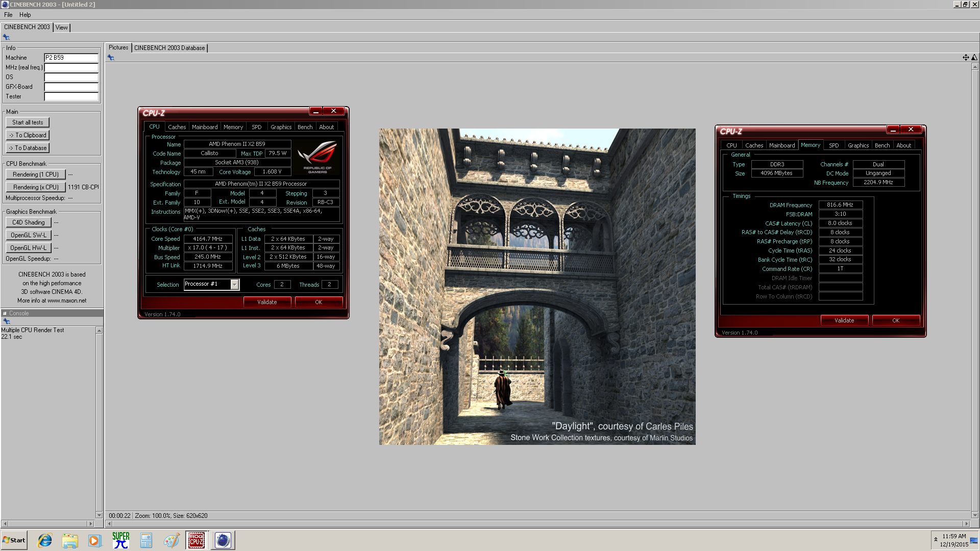
Task: Switch to ROG CPU-Z taskbar icon
Action: pyautogui.click(x=197, y=540)
